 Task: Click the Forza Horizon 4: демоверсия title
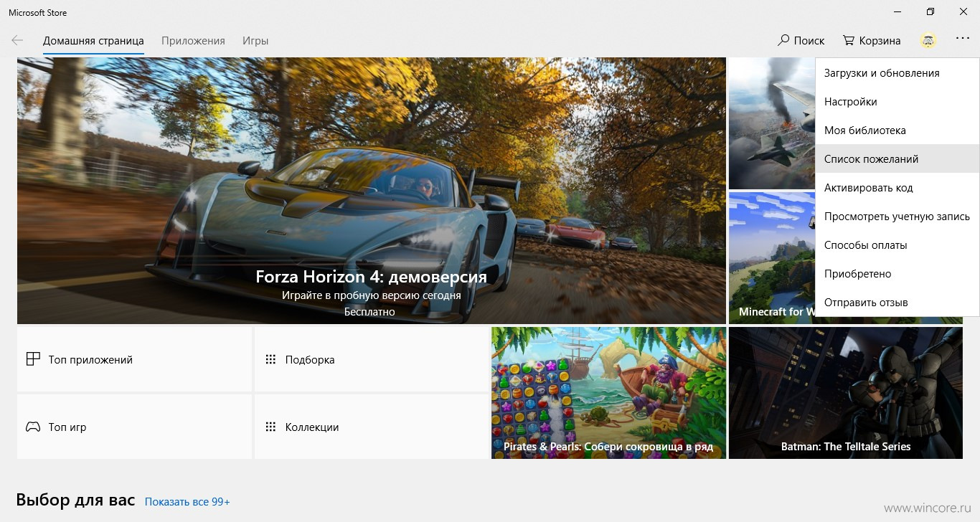pos(372,277)
